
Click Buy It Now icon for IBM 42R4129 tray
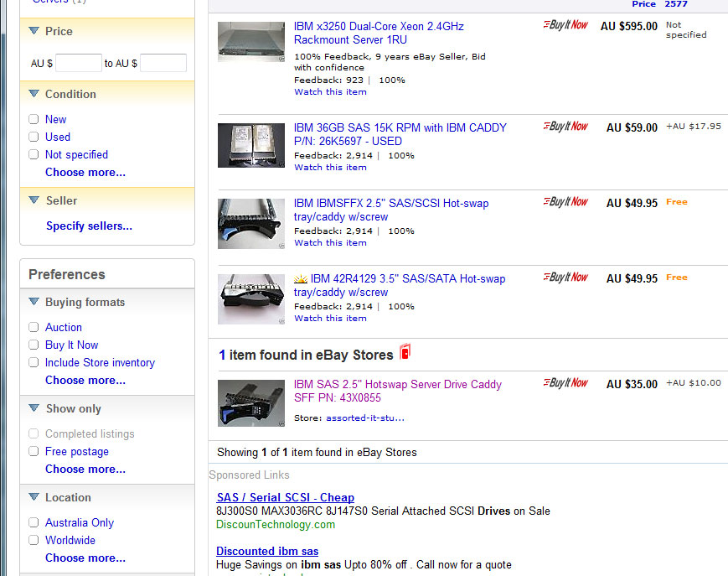[565, 278]
